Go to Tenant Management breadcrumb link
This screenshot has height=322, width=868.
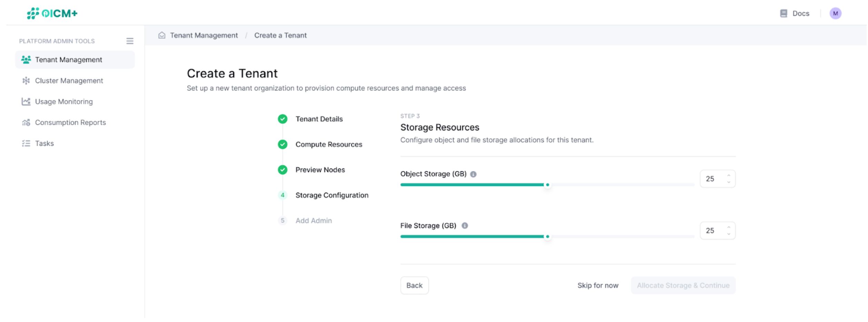[x=204, y=35]
